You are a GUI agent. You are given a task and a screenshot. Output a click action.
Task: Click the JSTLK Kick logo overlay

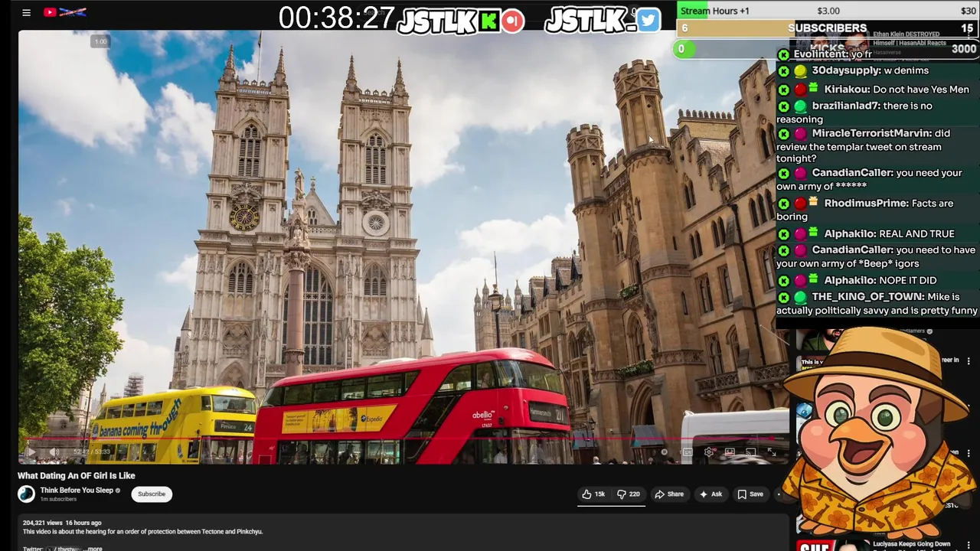(449, 21)
